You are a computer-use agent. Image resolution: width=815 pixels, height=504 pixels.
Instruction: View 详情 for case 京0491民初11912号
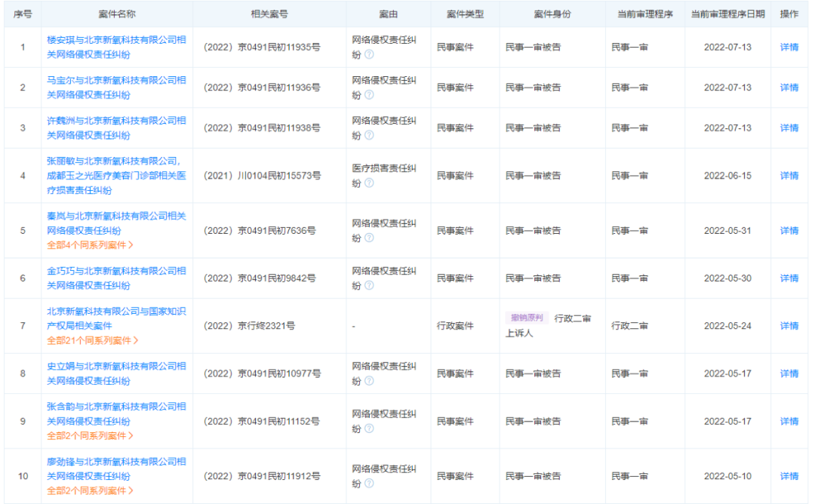pos(789,476)
